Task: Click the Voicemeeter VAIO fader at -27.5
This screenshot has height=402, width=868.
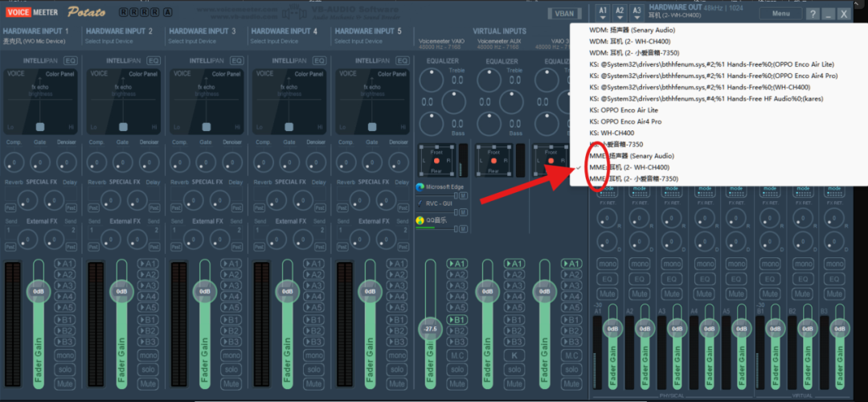Action: pyautogui.click(x=429, y=328)
